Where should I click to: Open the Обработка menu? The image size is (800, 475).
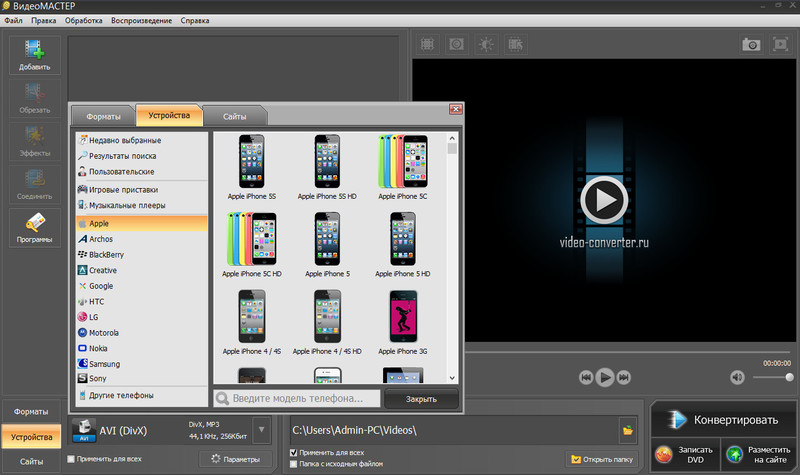tap(84, 20)
